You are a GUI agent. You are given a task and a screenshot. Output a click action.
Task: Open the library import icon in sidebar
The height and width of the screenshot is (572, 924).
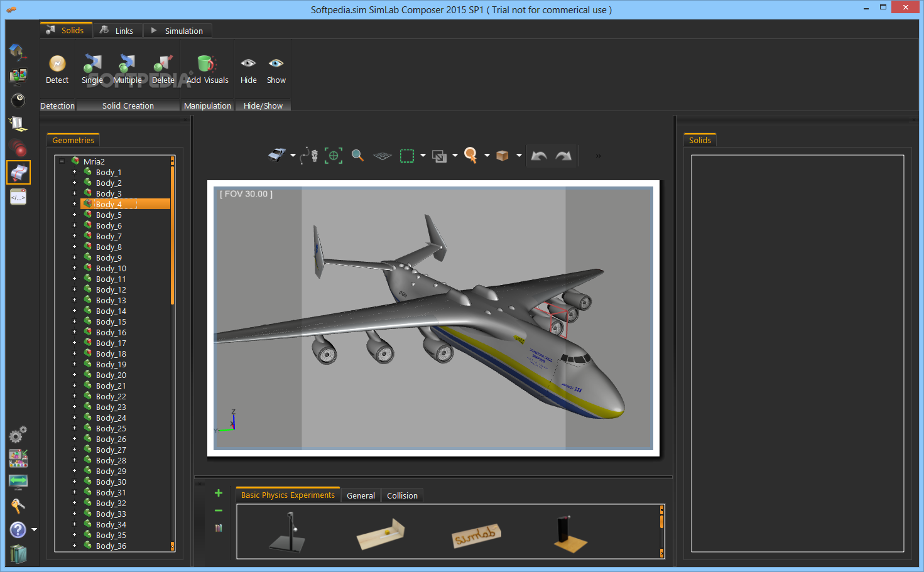point(18,458)
